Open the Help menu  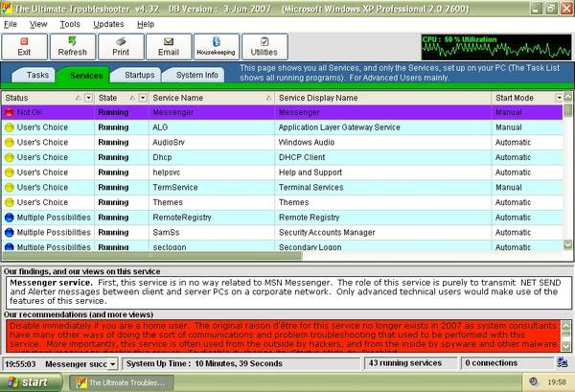click(146, 24)
